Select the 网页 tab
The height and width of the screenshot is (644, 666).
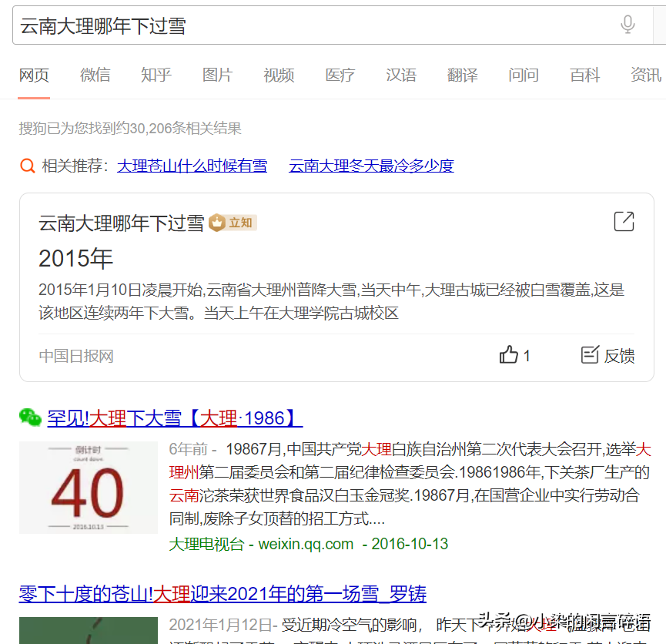(x=34, y=75)
